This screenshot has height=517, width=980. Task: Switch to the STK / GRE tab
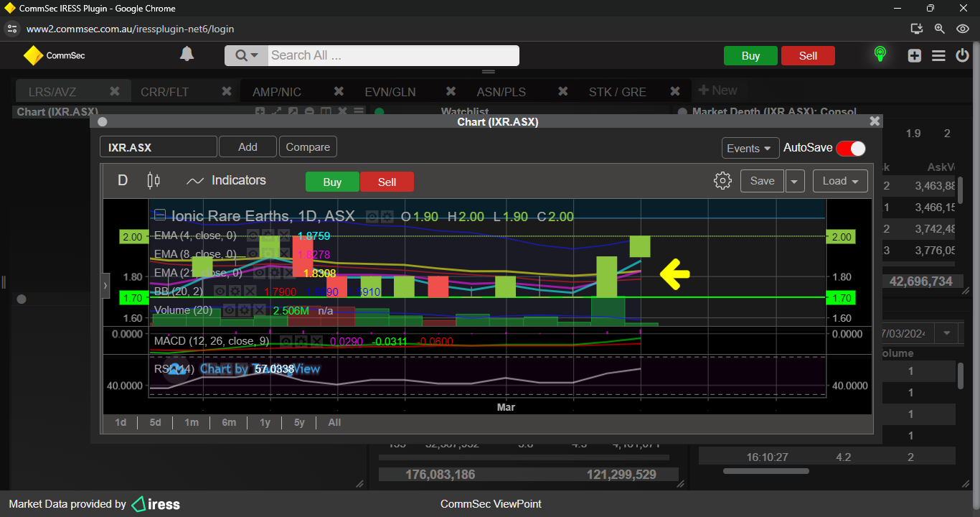click(617, 92)
